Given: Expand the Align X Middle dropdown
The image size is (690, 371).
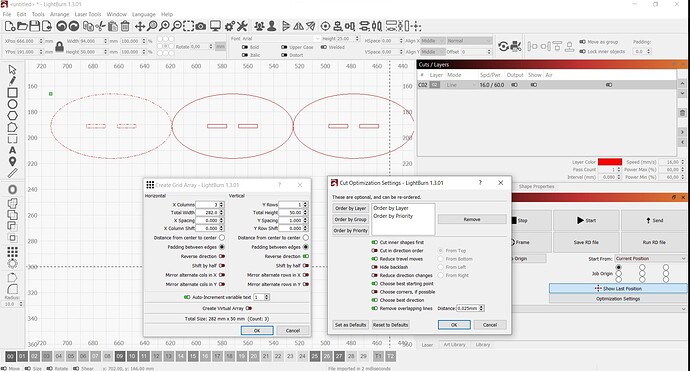Looking at the screenshot, I should pos(433,40).
